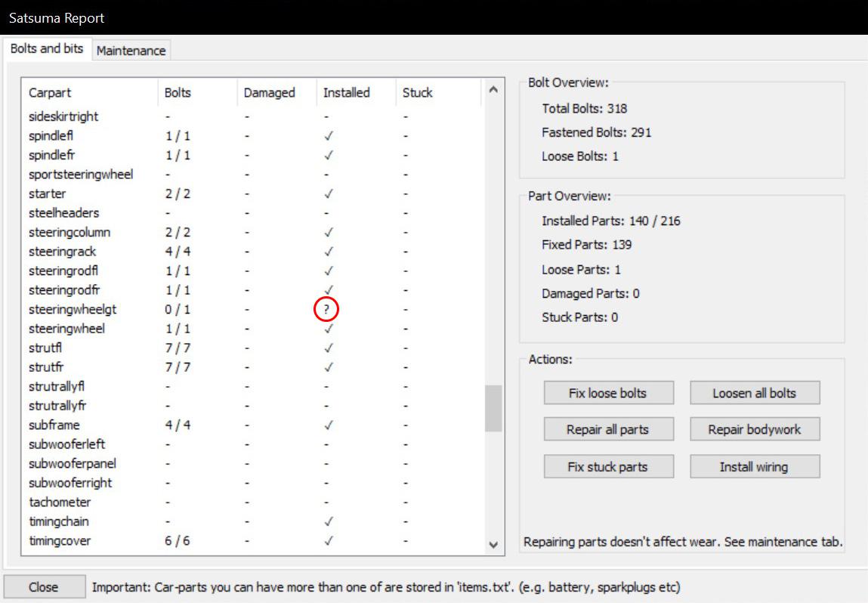Select the subwooferpanel row

(x=252, y=463)
